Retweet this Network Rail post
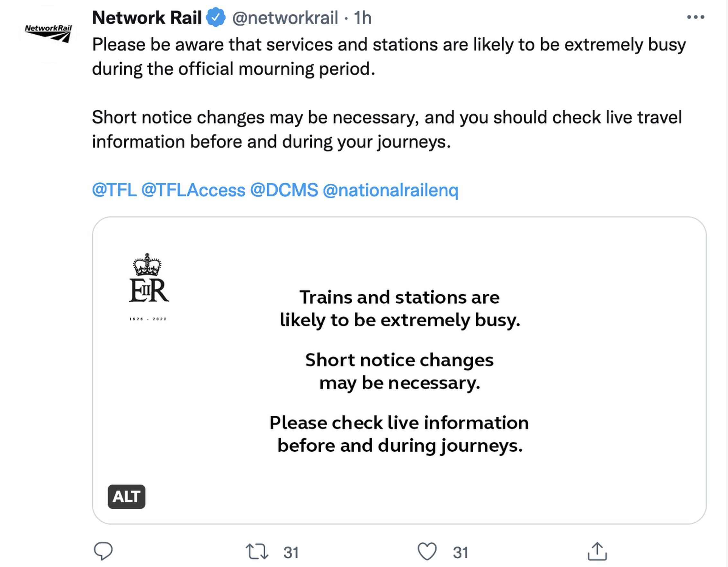This screenshot has height=567, width=728. pyautogui.click(x=256, y=551)
